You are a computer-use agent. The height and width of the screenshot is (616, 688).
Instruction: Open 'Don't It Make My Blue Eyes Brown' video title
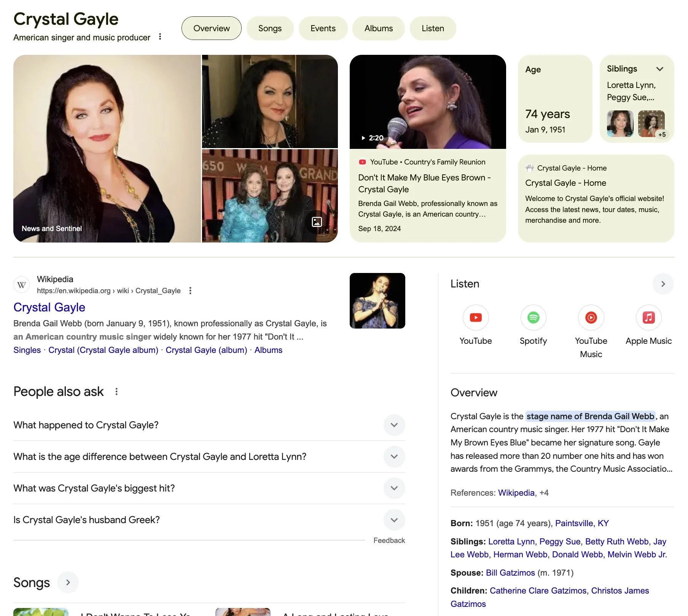(424, 184)
